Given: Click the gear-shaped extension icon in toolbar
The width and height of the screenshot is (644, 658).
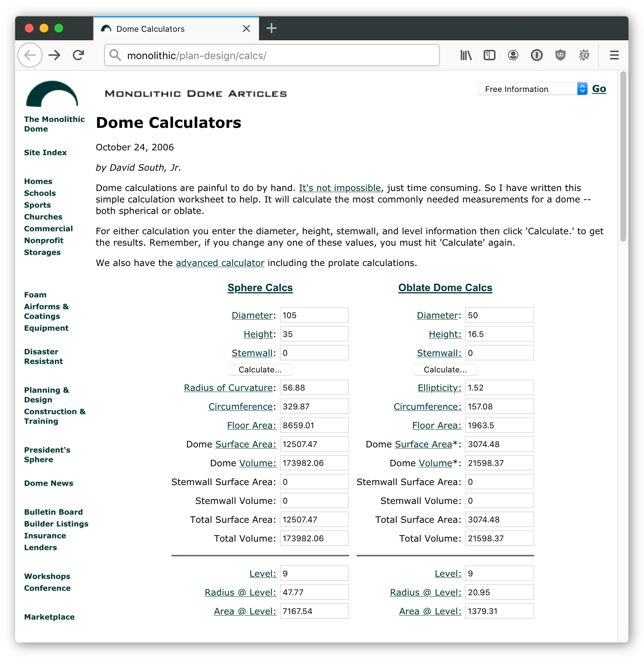Looking at the screenshot, I should (x=584, y=55).
